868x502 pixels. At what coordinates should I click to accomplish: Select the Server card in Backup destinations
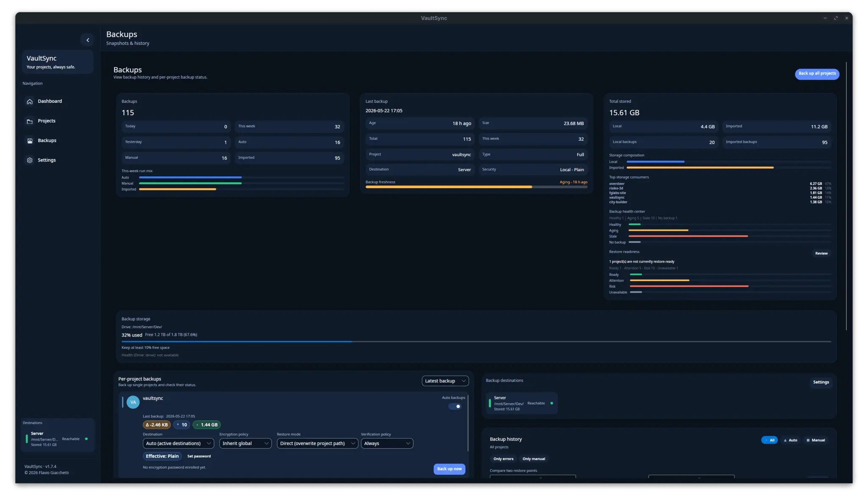pos(522,403)
